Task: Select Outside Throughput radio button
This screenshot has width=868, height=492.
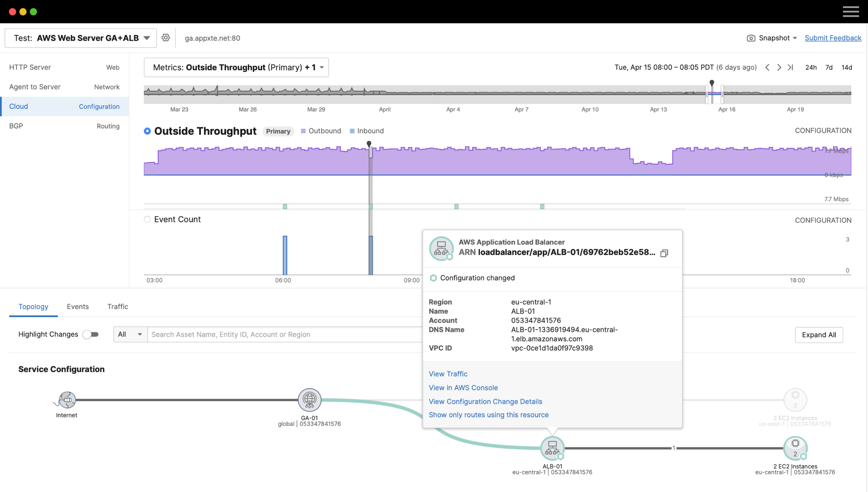Action: pyautogui.click(x=147, y=131)
